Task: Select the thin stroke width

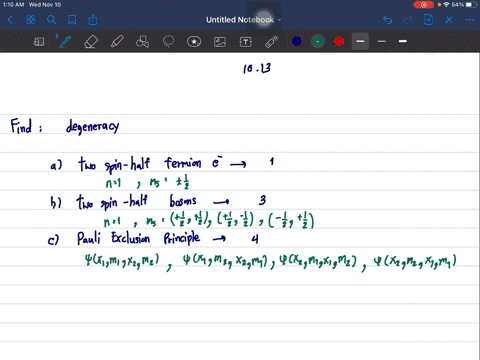Action: (x=382, y=41)
